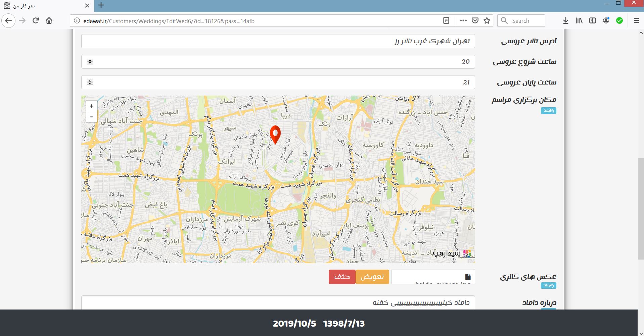Click داوودیه label on map

[x=424, y=145]
